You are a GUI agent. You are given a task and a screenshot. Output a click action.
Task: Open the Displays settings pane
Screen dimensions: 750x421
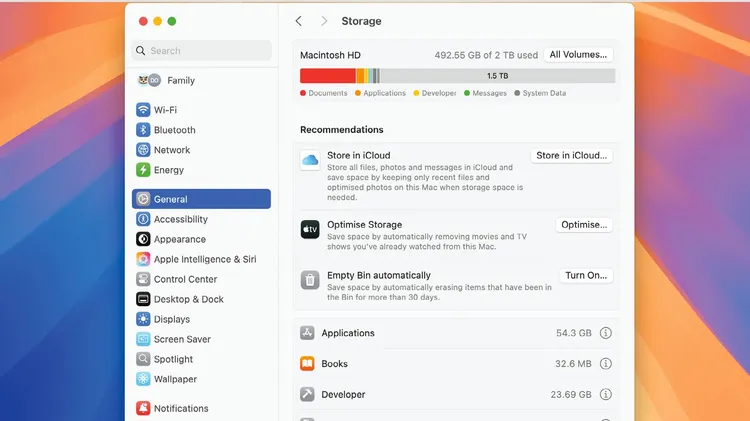(171, 319)
